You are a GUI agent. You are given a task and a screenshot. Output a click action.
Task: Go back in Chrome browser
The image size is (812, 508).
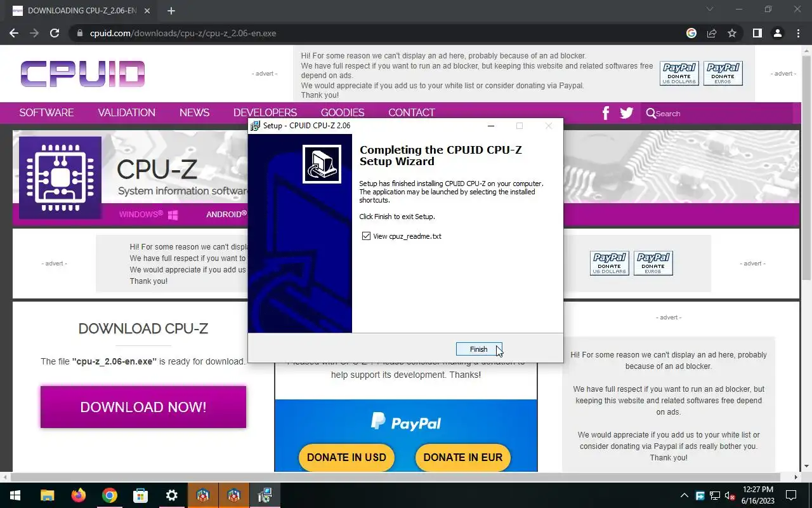point(14,33)
